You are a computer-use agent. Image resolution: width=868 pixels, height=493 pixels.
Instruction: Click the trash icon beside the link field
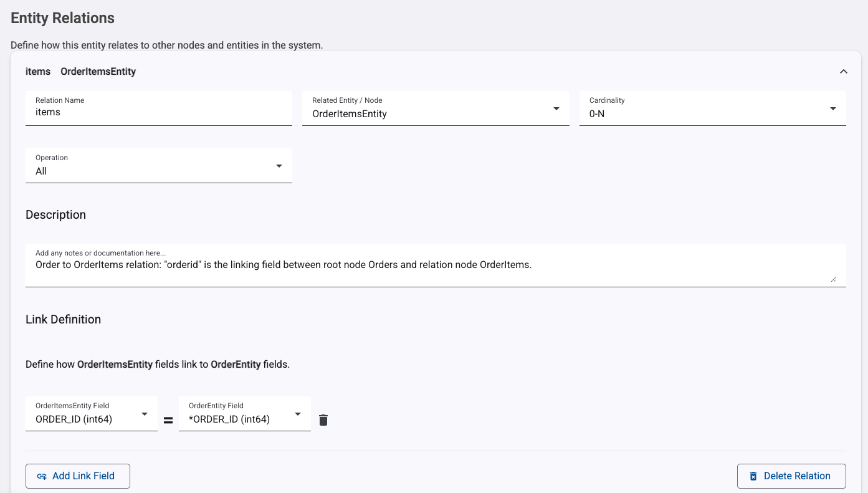pyautogui.click(x=323, y=420)
